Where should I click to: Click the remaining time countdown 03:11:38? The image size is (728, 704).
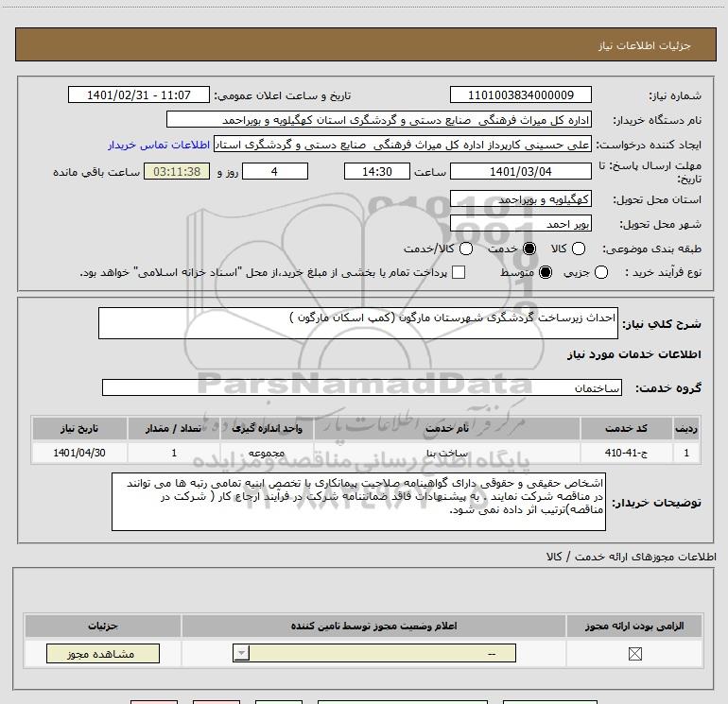click(x=177, y=171)
